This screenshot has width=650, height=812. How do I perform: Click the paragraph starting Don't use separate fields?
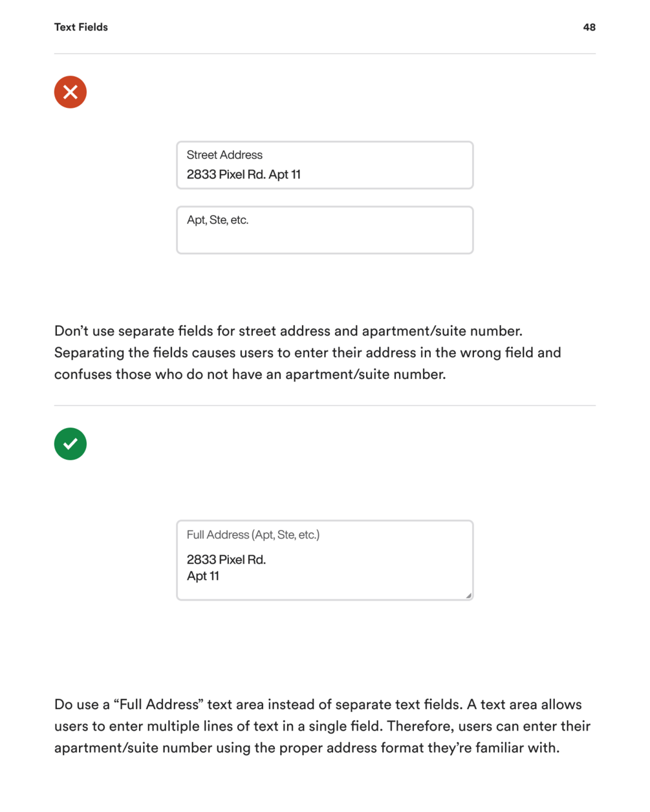(x=308, y=353)
